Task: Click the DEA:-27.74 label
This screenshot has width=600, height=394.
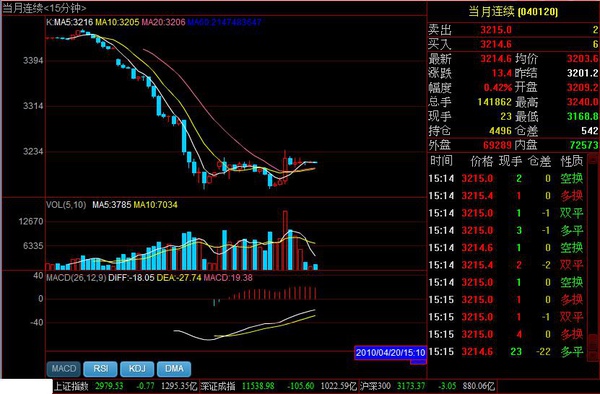Action: (x=179, y=278)
